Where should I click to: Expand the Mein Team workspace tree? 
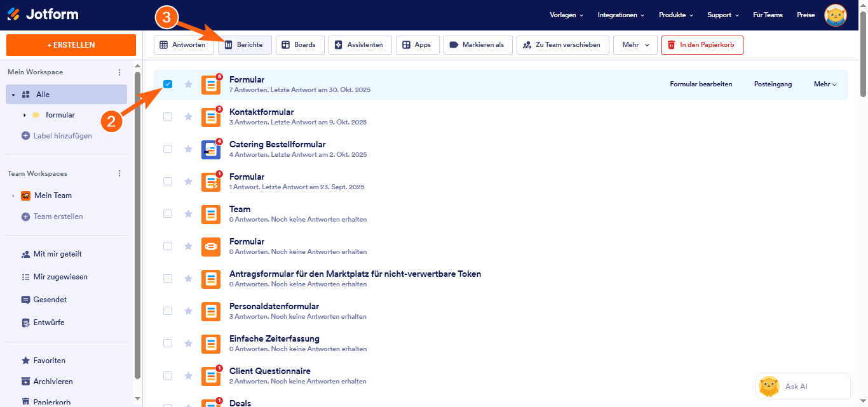click(x=13, y=196)
